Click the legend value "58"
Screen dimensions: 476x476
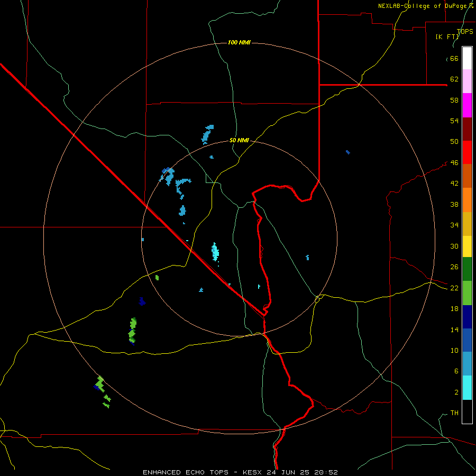coord(454,100)
